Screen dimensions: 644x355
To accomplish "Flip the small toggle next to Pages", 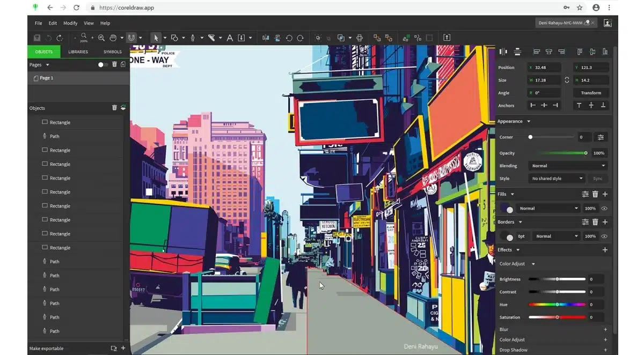I will pos(101,64).
